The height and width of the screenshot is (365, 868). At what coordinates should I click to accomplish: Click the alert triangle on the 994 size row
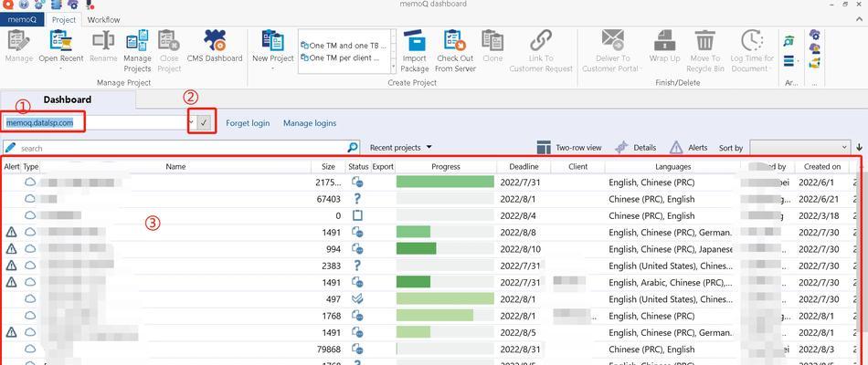(x=11, y=249)
